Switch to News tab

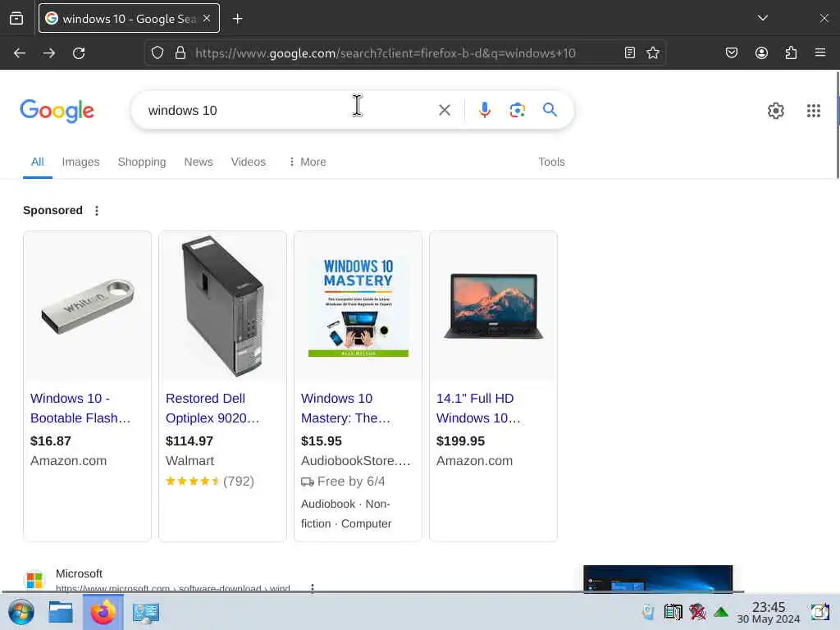pyautogui.click(x=199, y=162)
